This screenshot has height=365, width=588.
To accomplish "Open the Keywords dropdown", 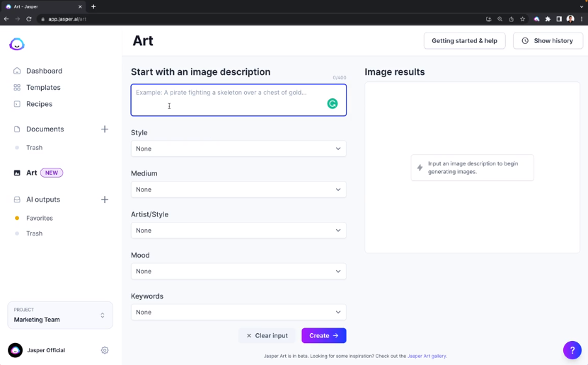I will pyautogui.click(x=238, y=312).
